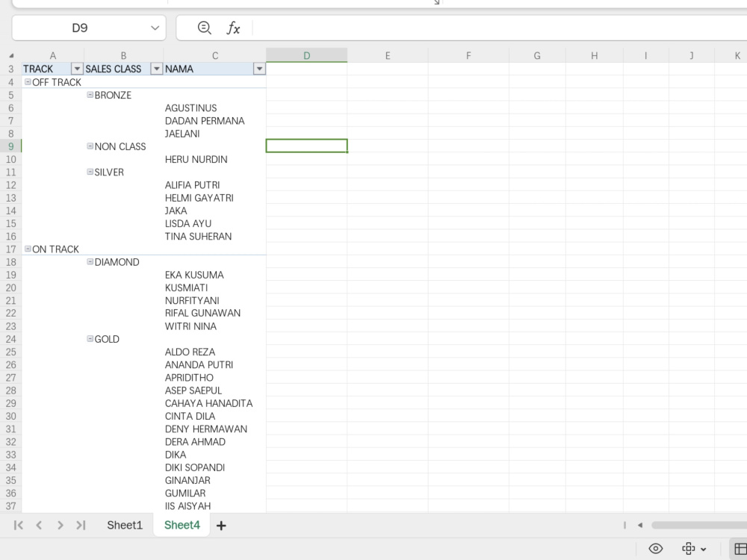The image size is (747, 560).
Task: Select the Sheet4 tab
Action: click(x=182, y=525)
